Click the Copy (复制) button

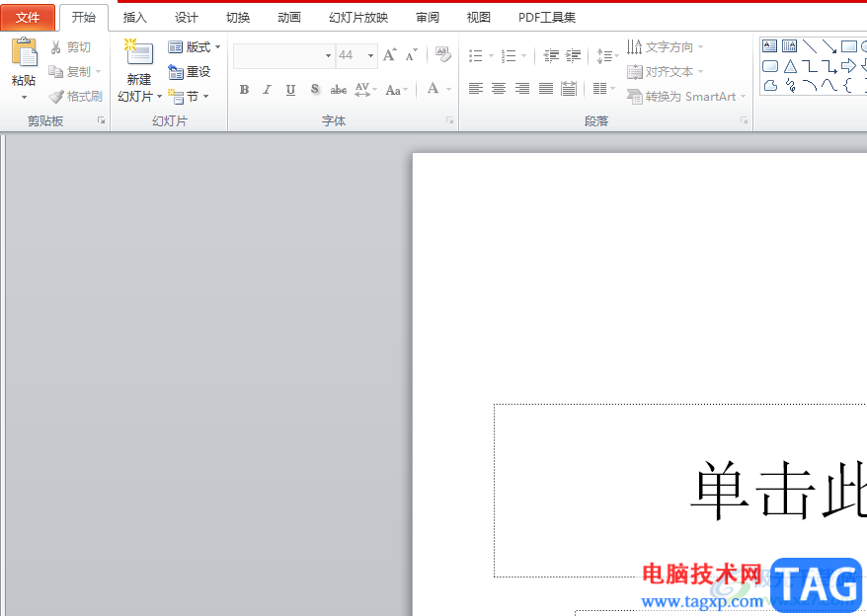(75, 72)
